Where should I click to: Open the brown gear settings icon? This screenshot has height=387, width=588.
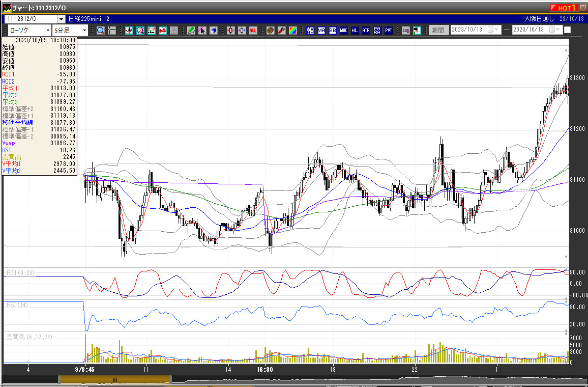pos(271,31)
